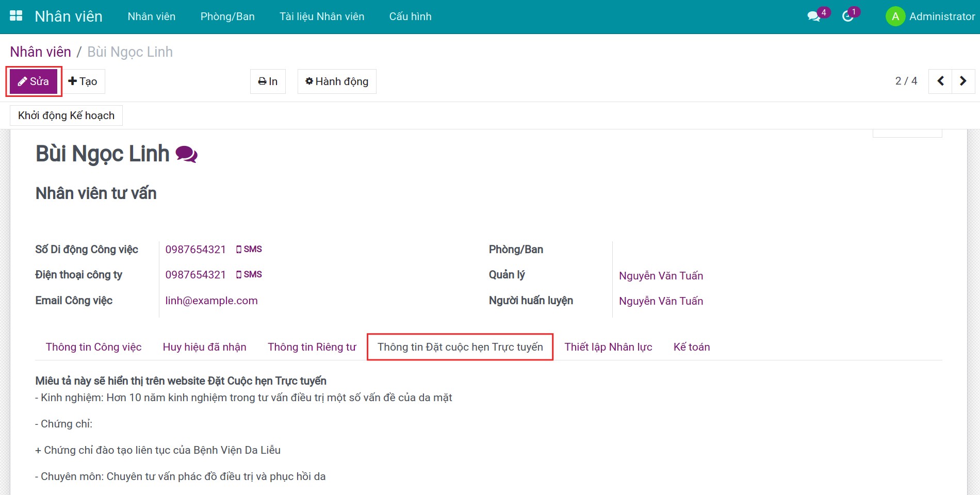Click the Sửa edit button
The height and width of the screenshot is (495, 980).
point(34,81)
